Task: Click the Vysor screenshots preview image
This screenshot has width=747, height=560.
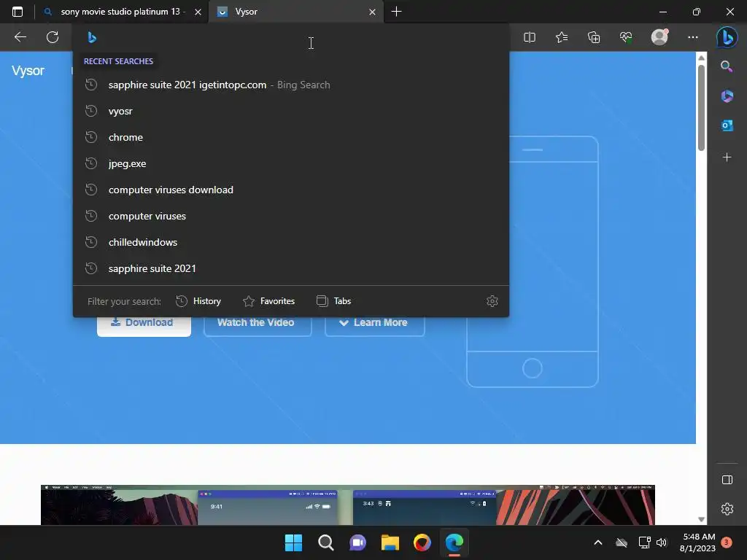Action: pyautogui.click(x=348, y=505)
